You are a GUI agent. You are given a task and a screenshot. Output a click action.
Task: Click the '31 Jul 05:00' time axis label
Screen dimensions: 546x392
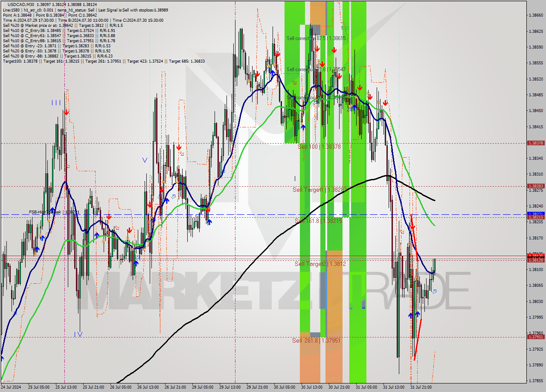pos(366,387)
